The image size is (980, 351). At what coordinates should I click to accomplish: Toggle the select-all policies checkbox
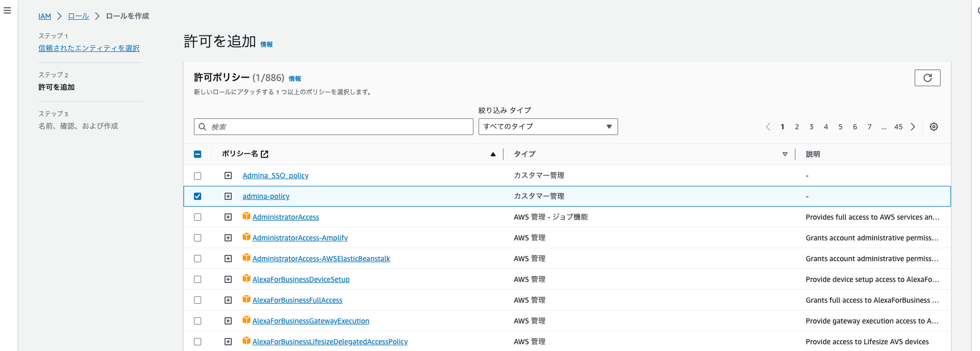(x=198, y=154)
